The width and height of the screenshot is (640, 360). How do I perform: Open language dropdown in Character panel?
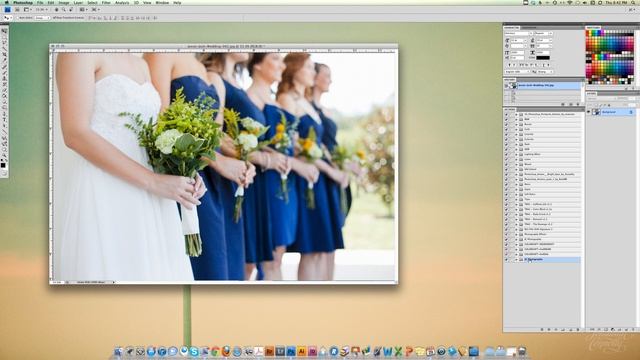coord(517,71)
